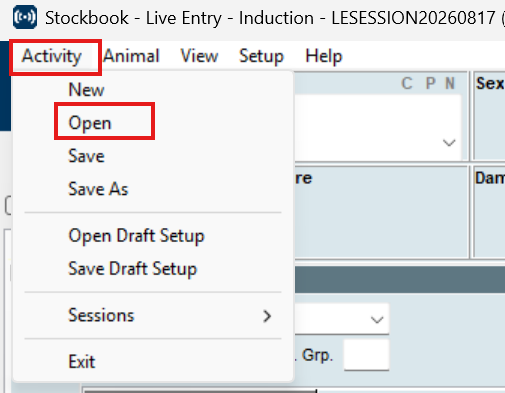Open the Setup menu
The image size is (505, 393).
click(261, 56)
